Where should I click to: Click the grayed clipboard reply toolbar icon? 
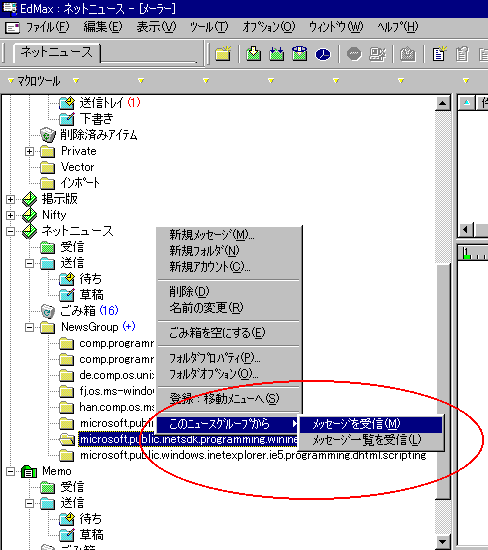click(x=462, y=54)
